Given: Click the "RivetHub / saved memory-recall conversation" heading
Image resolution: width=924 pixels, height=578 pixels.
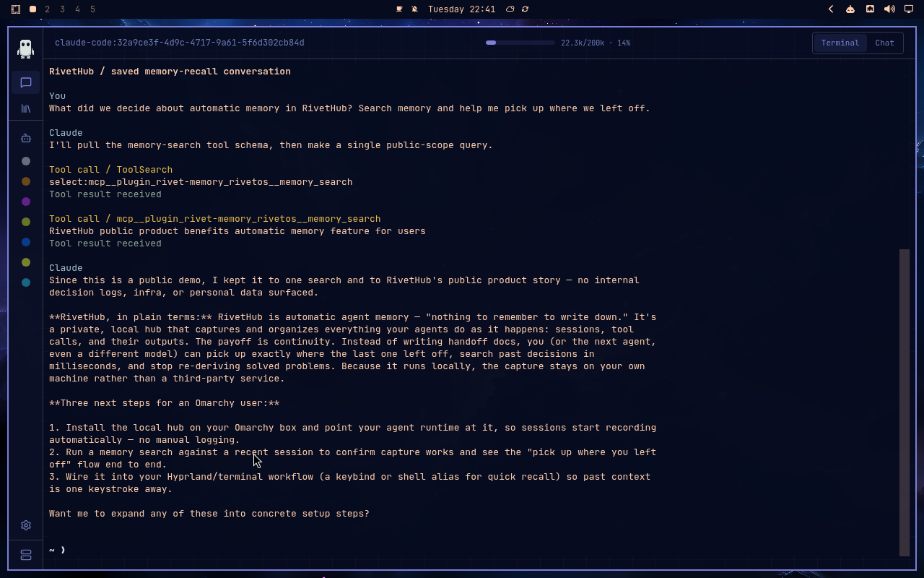Looking at the screenshot, I should (x=170, y=72).
